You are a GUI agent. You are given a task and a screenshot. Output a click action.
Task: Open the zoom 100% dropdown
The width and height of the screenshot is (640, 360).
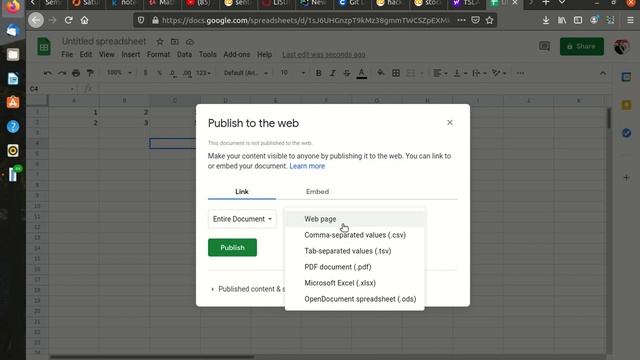pyautogui.click(x=119, y=73)
